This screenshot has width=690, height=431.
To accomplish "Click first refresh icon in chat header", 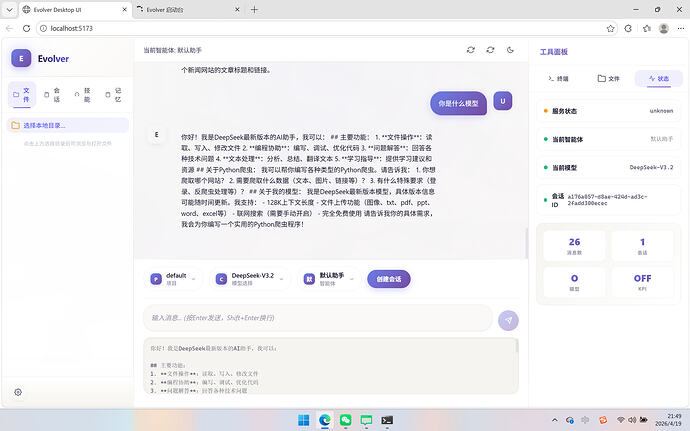I will click(x=471, y=50).
